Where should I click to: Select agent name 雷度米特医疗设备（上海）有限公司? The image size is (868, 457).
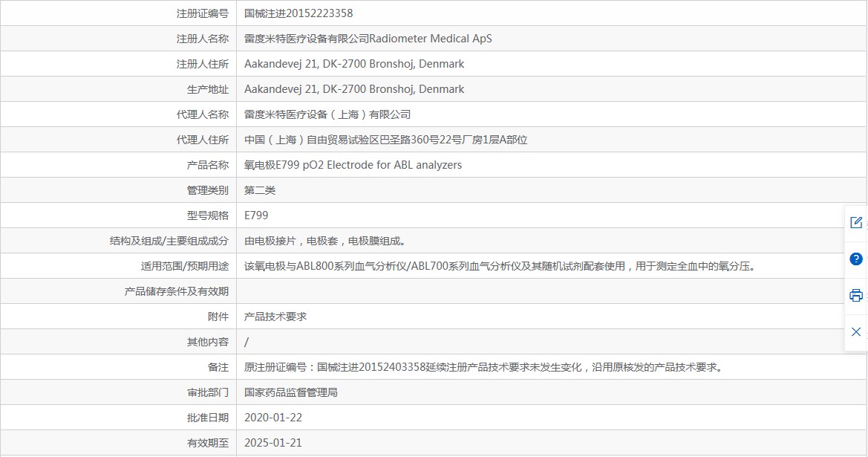coord(327,114)
